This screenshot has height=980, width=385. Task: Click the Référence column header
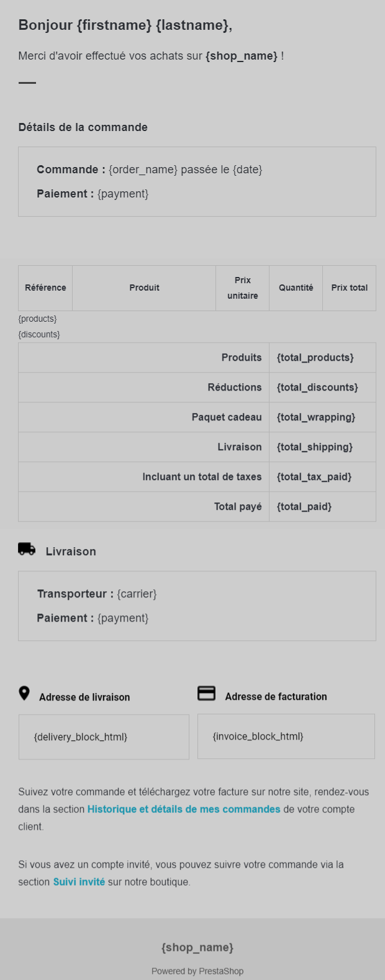point(45,288)
